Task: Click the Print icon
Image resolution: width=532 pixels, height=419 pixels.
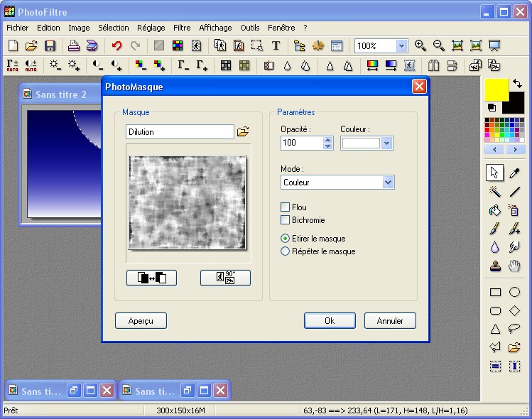Action: click(73, 45)
